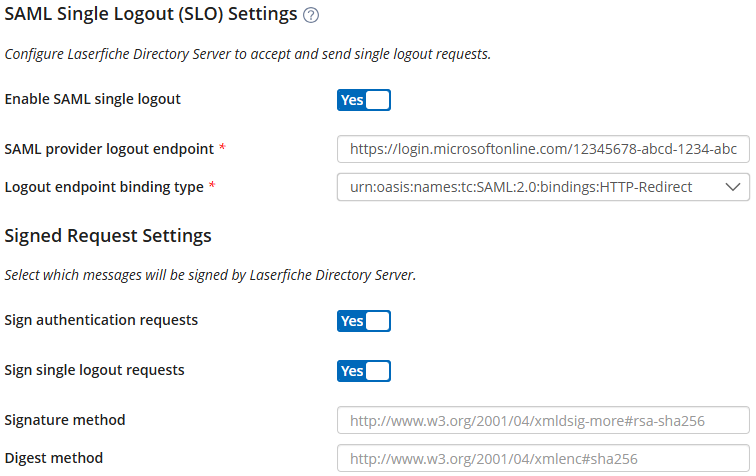Click the Logout endpoint binding type label

104,187
